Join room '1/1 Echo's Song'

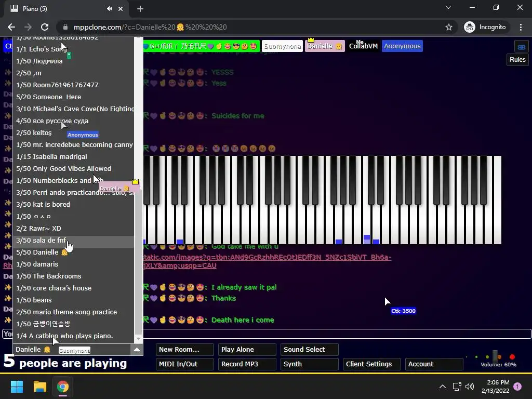click(74, 49)
